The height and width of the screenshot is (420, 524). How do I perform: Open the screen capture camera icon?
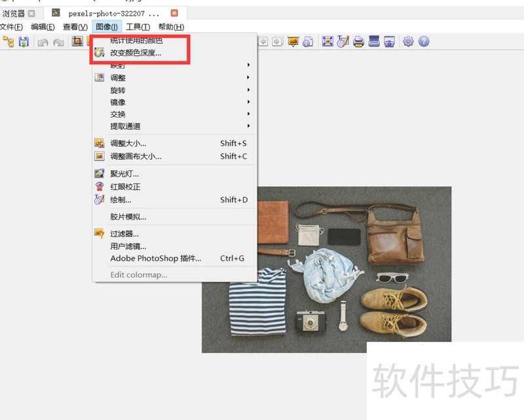tap(391, 42)
